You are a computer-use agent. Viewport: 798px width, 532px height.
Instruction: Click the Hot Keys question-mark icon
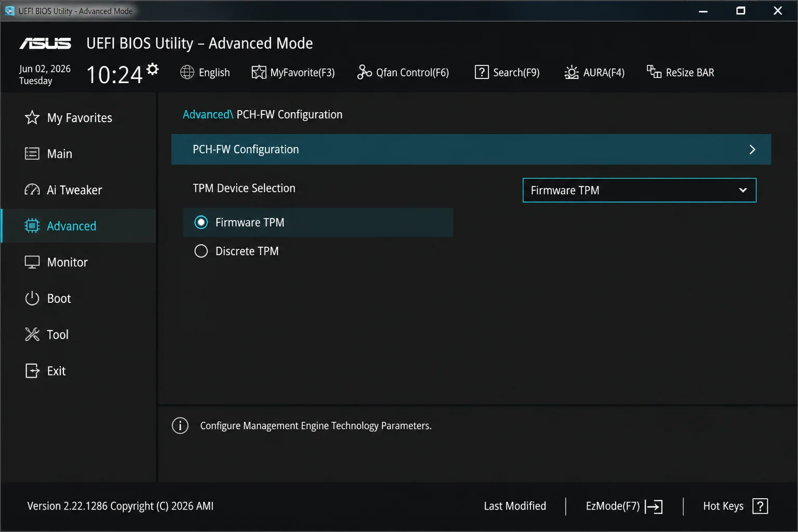[x=760, y=506]
